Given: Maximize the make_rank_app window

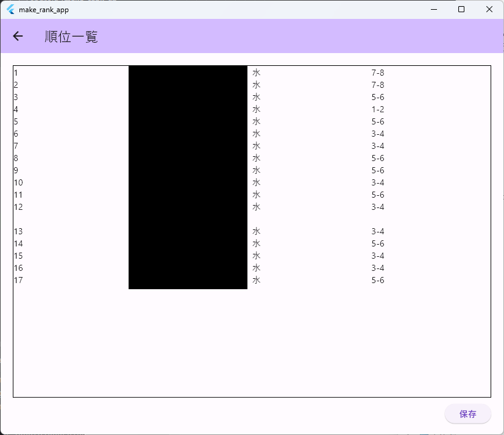Looking at the screenshot, I should (461, 9).
